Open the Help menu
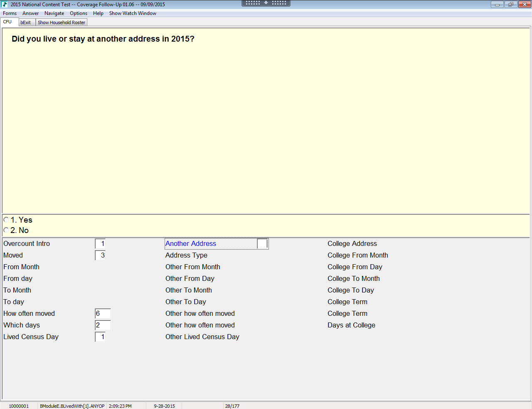532x409 pixels. coord(98,13)
